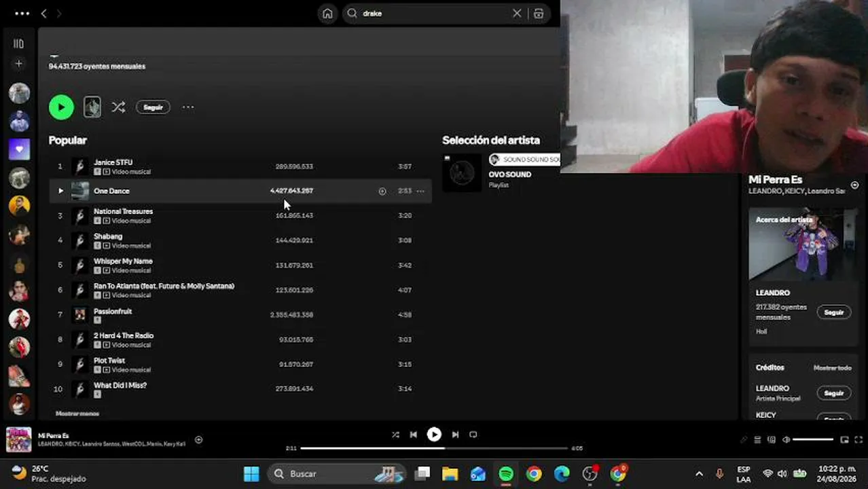Open the Browse icon in search bar
Image resolution: width=868 pixels, height=489 pixels.
tap(539, 14)
